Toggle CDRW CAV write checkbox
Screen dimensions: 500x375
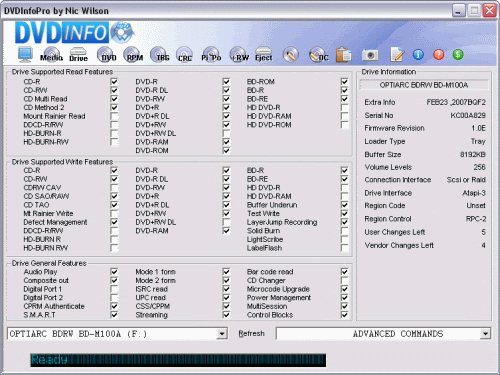[114, 187]
